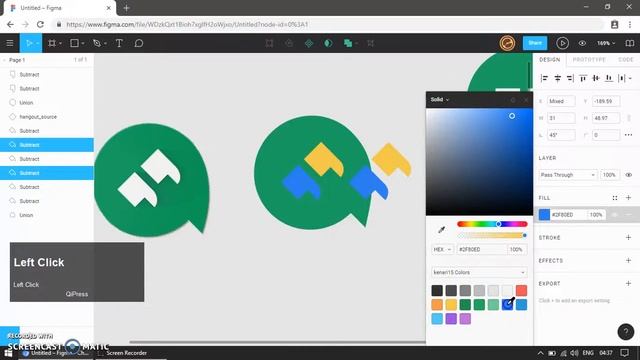Expand the Pen tool dropdown arrow
The width and height of the screenshot is (640, 360).
pyautogui.click(x=105, y=44)
